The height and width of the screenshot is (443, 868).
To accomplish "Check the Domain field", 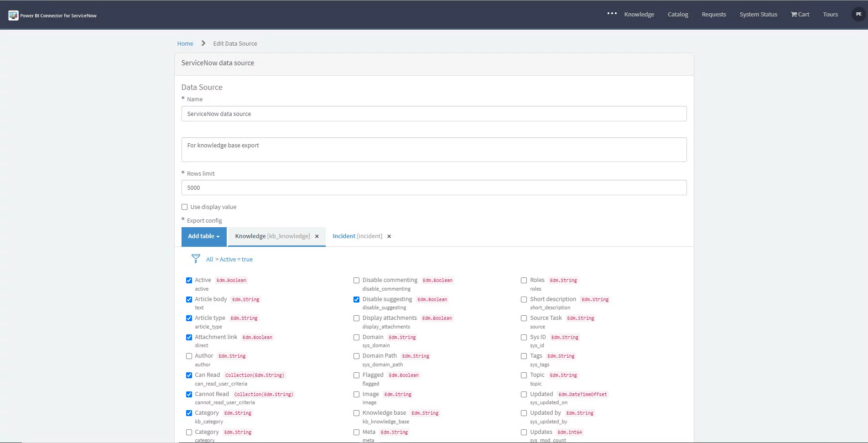I will click(357, 338).
